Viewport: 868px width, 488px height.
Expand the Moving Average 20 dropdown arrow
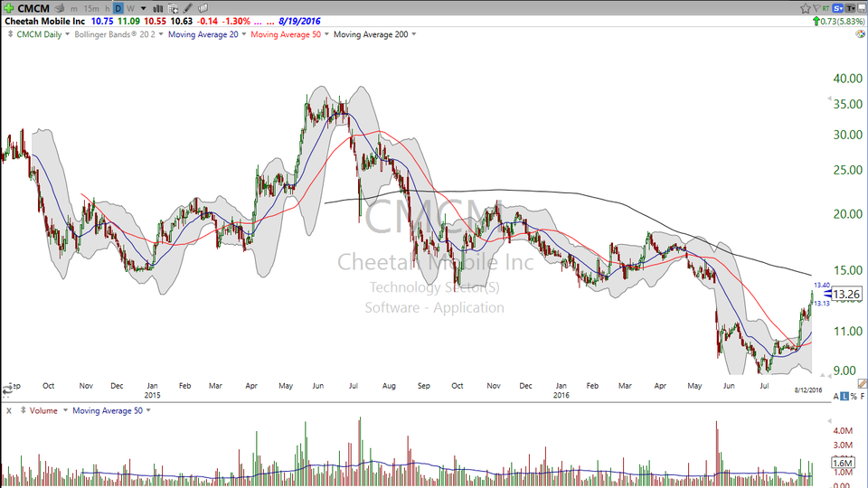pyautogui.click(x=244, y=34)
